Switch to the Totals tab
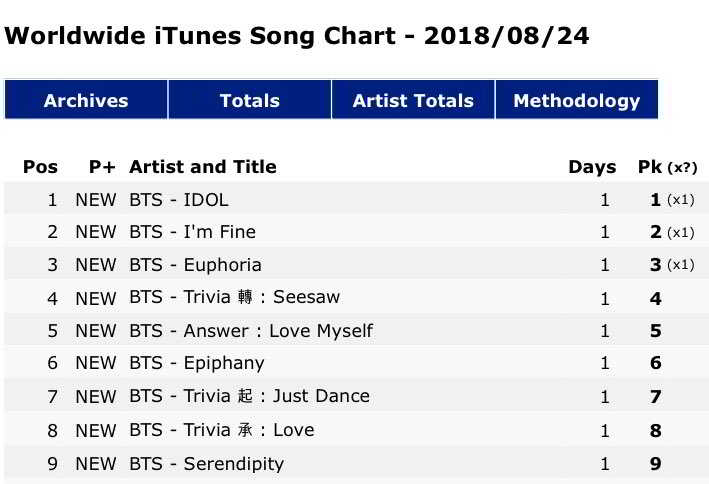 coord(249,100)
